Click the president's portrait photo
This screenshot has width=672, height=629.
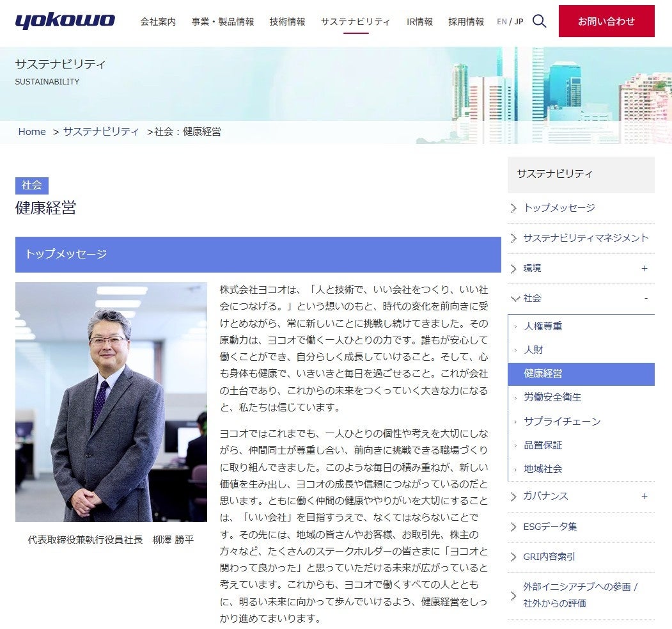(111, 402)
